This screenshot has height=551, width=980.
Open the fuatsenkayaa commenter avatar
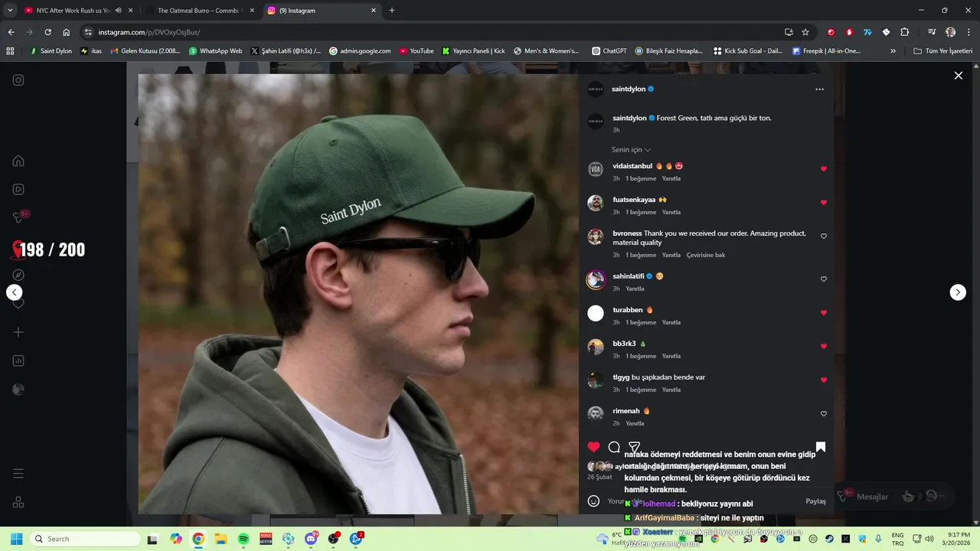pyautogui.click(x=596, y=203)
